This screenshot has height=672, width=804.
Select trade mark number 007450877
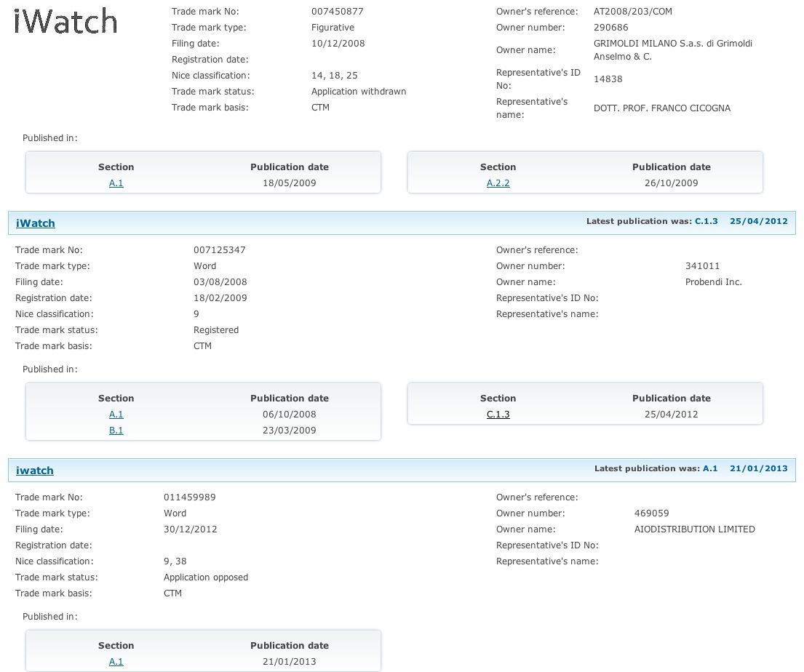click(338, 12)
